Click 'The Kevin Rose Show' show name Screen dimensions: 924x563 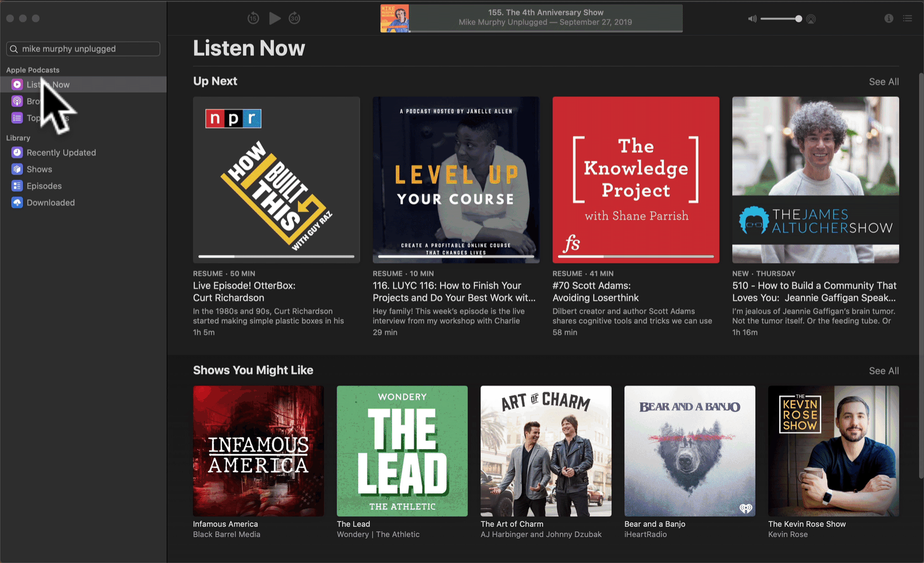tap(807, 524)
